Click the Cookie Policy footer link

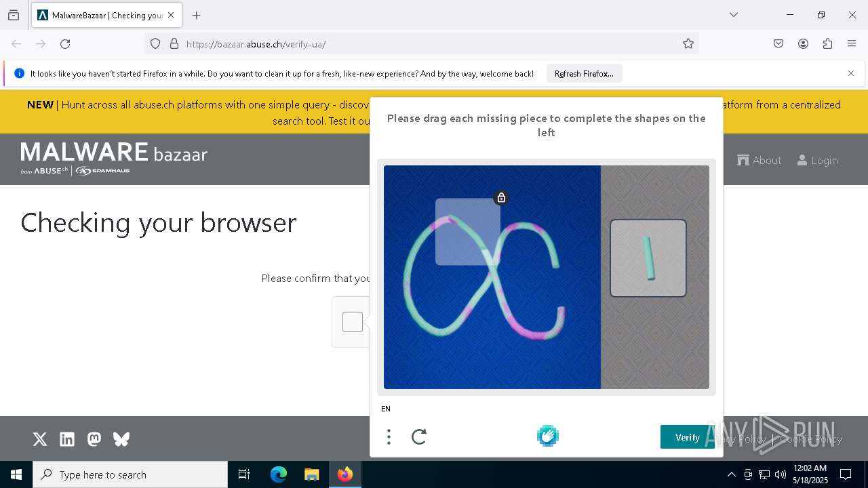coord(811,439)
